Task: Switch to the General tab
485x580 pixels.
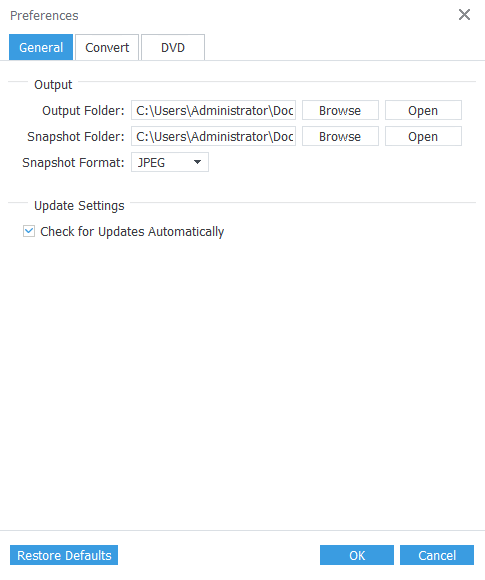Action: tap(41, 47)
